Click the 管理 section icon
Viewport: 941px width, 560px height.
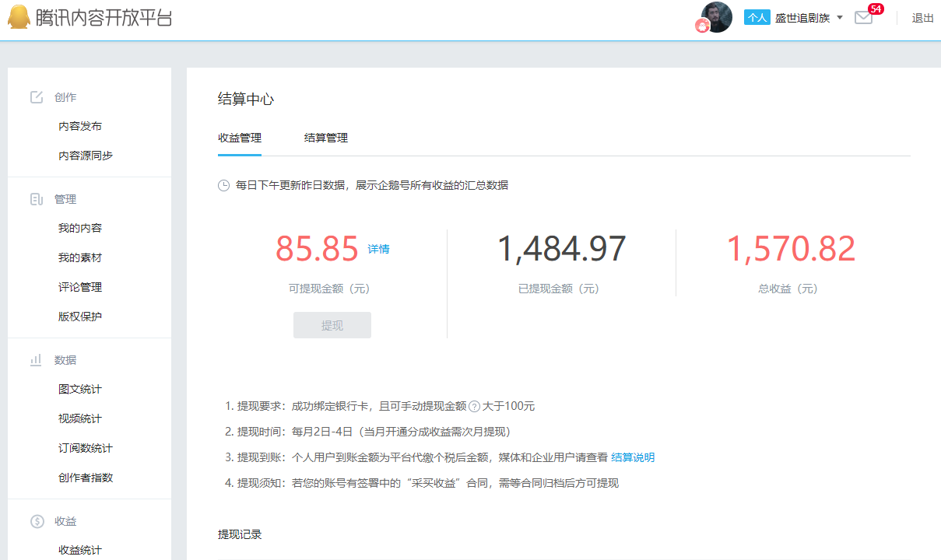point(36,198)
